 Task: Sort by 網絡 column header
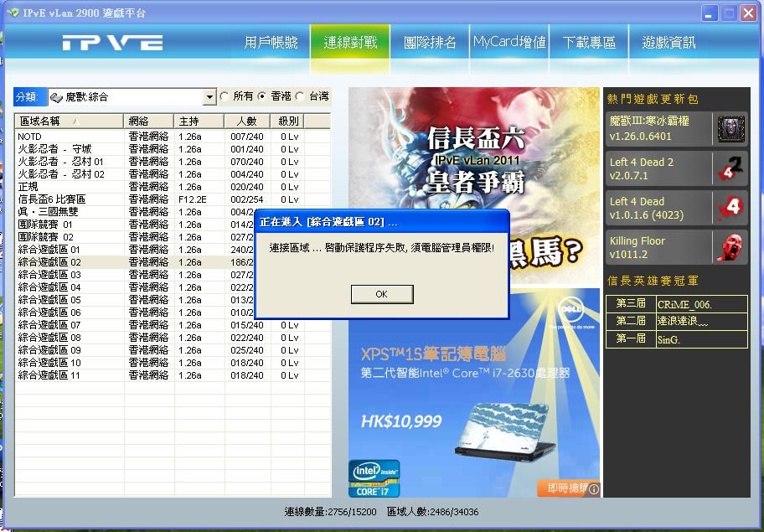pyautogui.click(x=148, y=121)
